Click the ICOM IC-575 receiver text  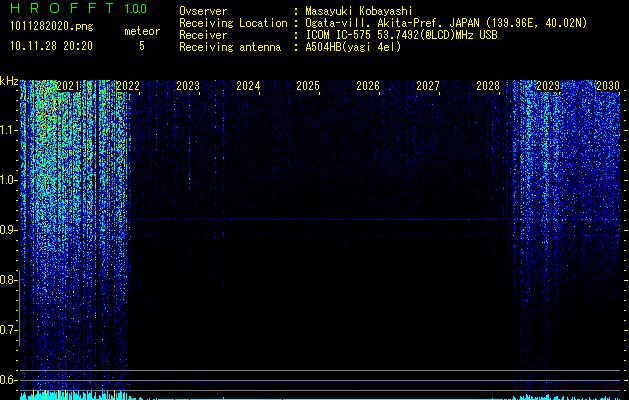click(x=401, y=35)
